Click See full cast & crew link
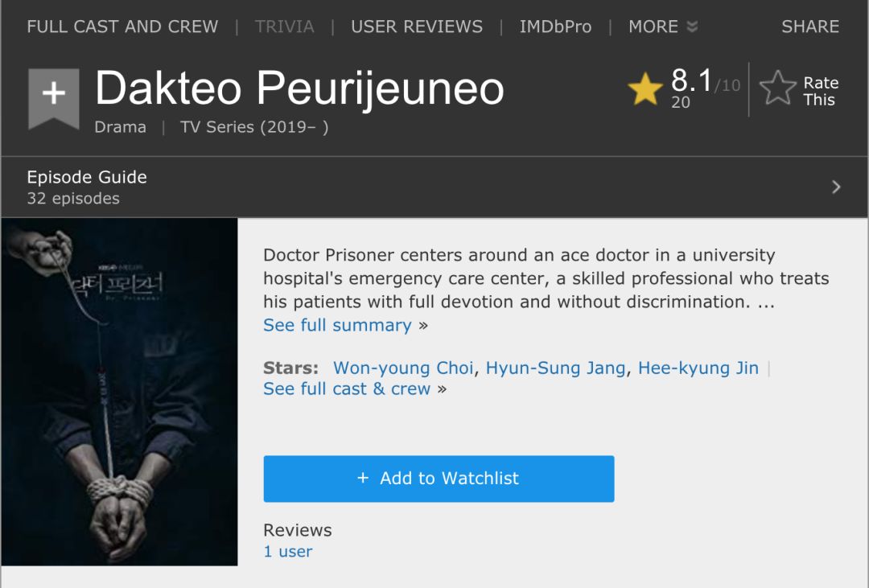869x588 pixels. click(347, 389)
